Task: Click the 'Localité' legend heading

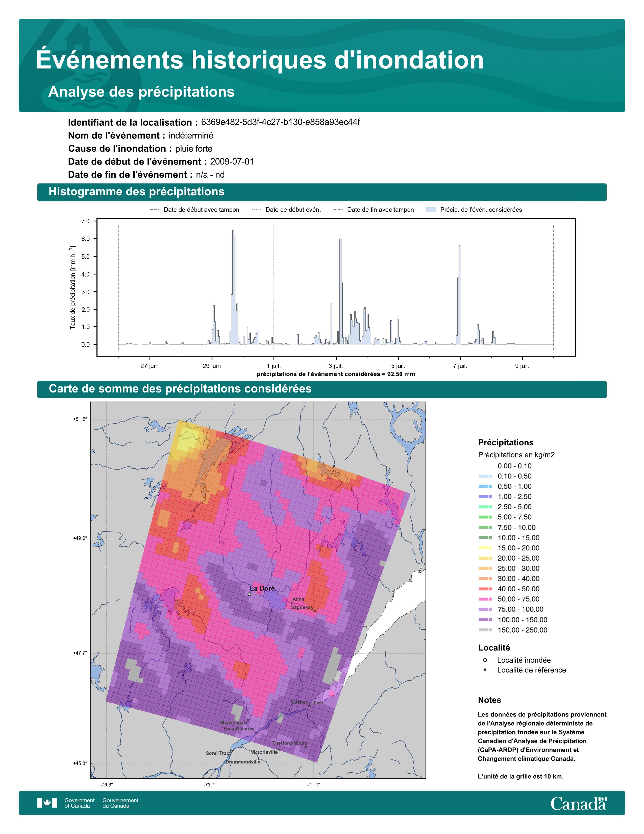Action: [494, 648]
